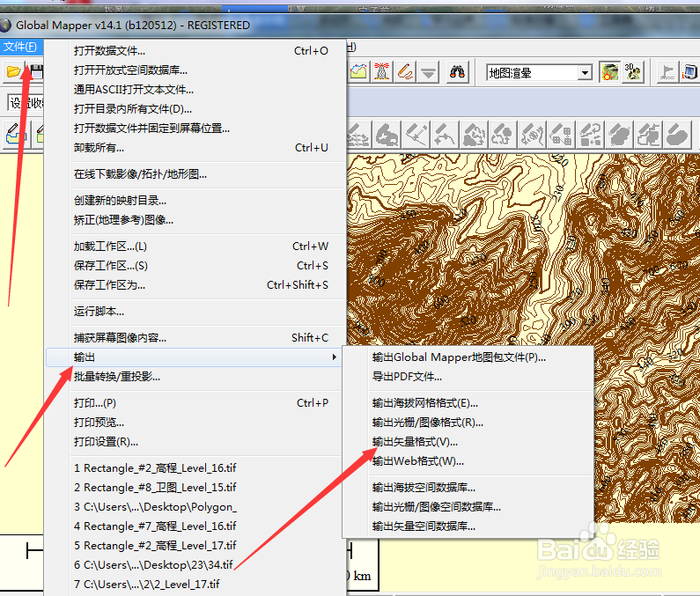The image size is (700, 596).
Task: Open 在线下载影像/拓扑/地形图...
Action: coord(196,174)
